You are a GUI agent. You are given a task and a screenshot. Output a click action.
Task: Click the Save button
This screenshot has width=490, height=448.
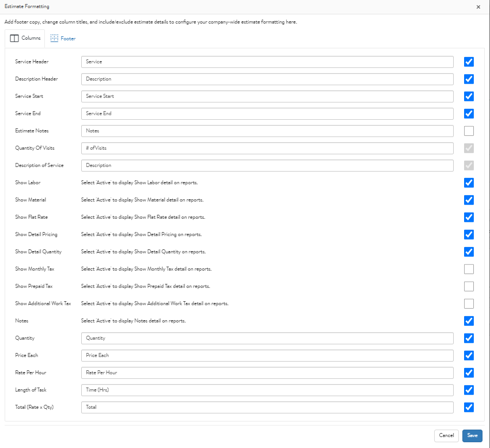click(472, 435)
